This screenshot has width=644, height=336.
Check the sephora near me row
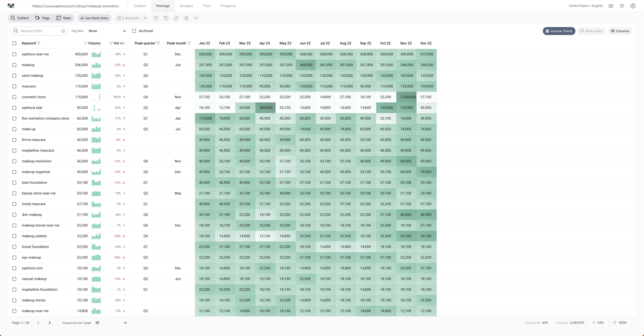(x=14, y=54)
